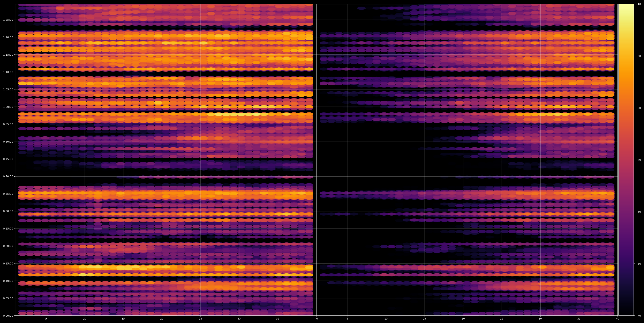
Task: Click the −30 colorbar tick label
Action: coord(638,108)
